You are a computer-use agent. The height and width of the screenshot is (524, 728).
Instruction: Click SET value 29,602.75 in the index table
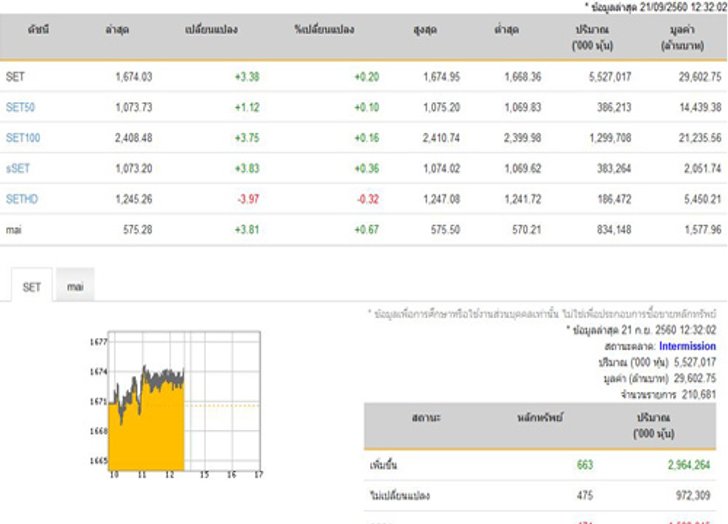pyautogui.click(x=700, y=77)
